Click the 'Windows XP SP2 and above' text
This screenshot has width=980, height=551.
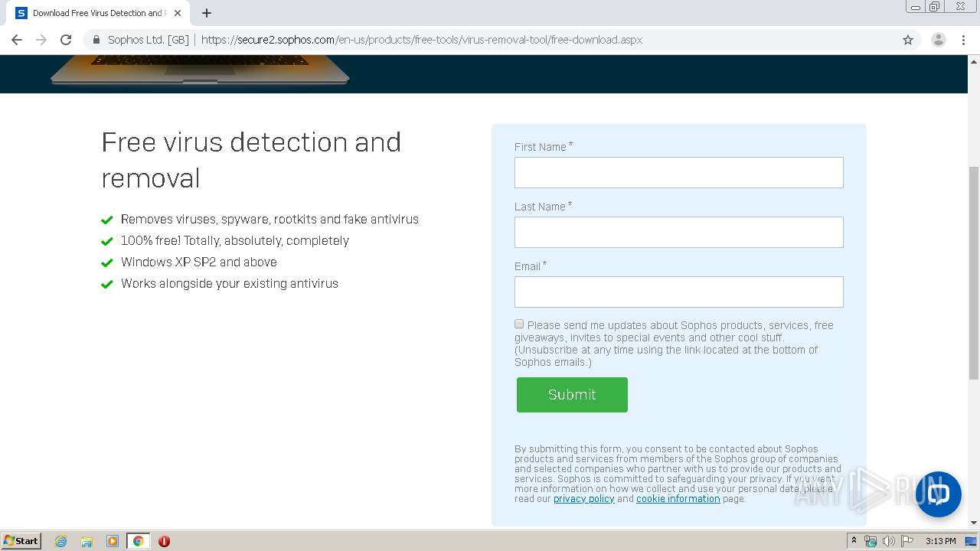pyautogui.click(x=199, y=262)
